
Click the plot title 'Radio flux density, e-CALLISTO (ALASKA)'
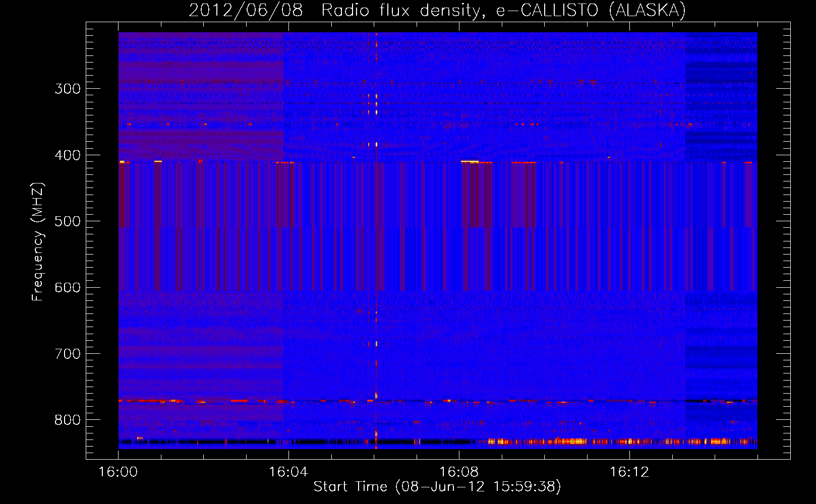click(x=503, y=10)
